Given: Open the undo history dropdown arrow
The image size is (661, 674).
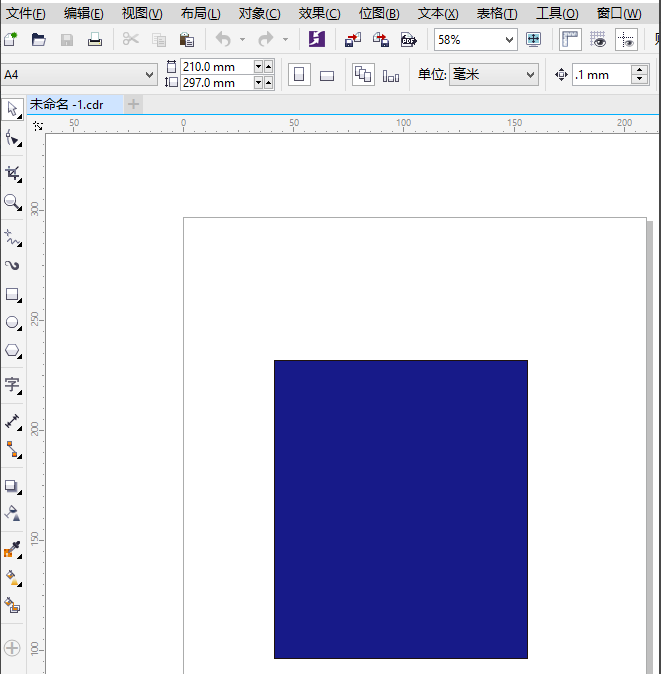Looking at the screenshot, I should coord(242,40).
